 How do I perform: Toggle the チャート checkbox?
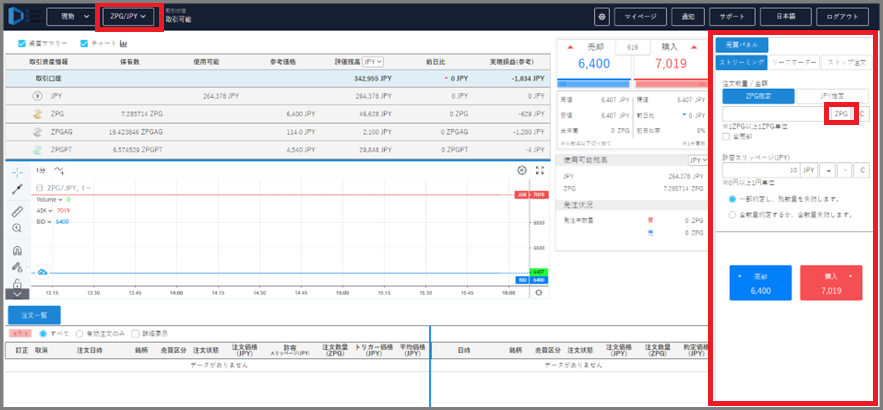(x=84, y=43)
